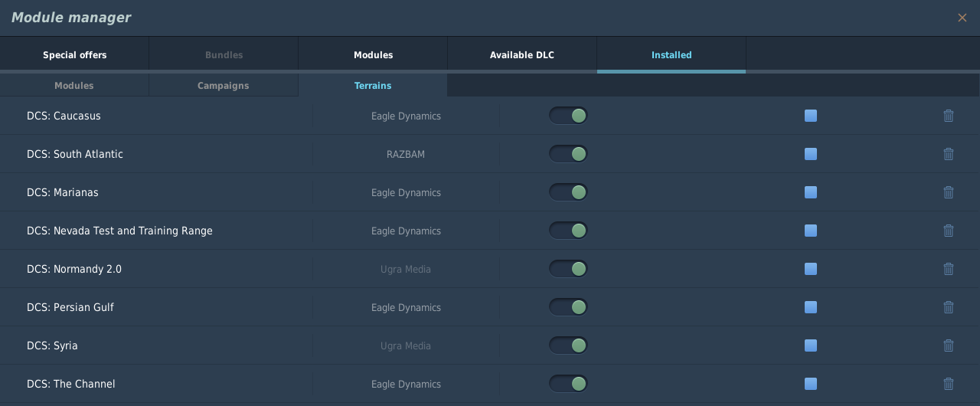Toggle DCS: South Atlantic switch off
This screenshot has height=406, width=980.
tap(568, 154)
